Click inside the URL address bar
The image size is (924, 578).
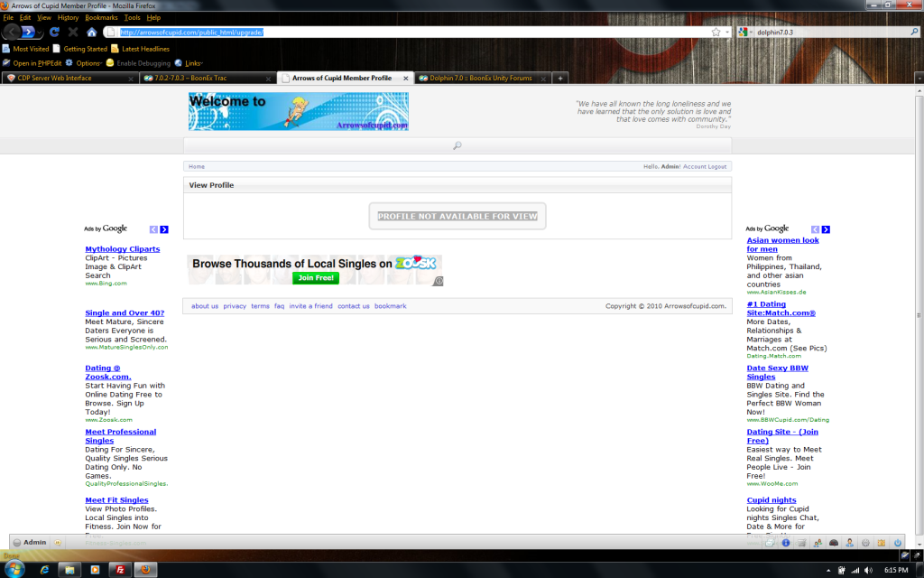(406, 32)
